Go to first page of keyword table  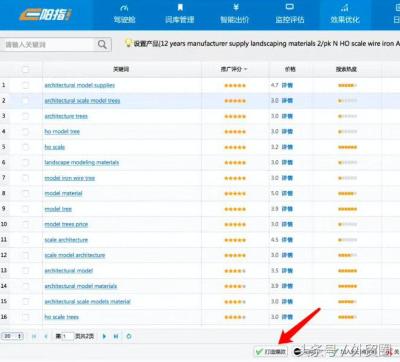pyautogui.click(x=34, y=336)
